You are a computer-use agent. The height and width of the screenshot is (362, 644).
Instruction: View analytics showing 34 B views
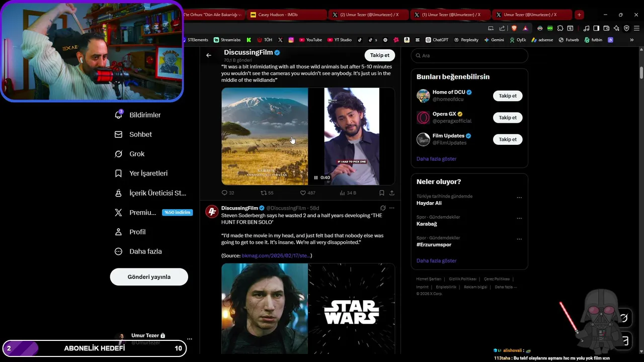point(348,193)
